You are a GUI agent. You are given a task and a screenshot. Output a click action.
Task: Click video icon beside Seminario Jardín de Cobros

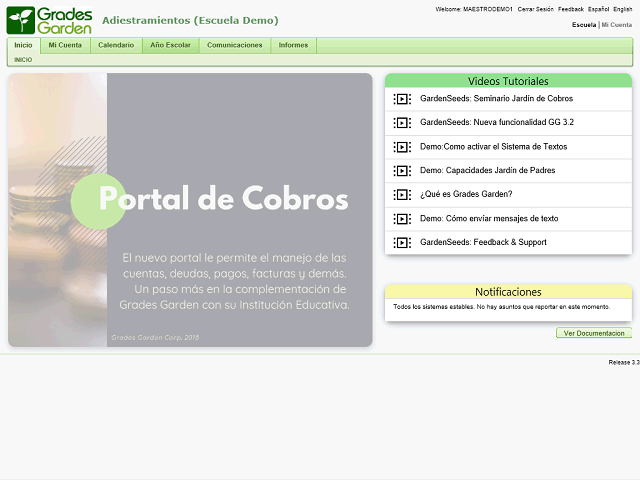pyautogui.click(x=402, y=99)
